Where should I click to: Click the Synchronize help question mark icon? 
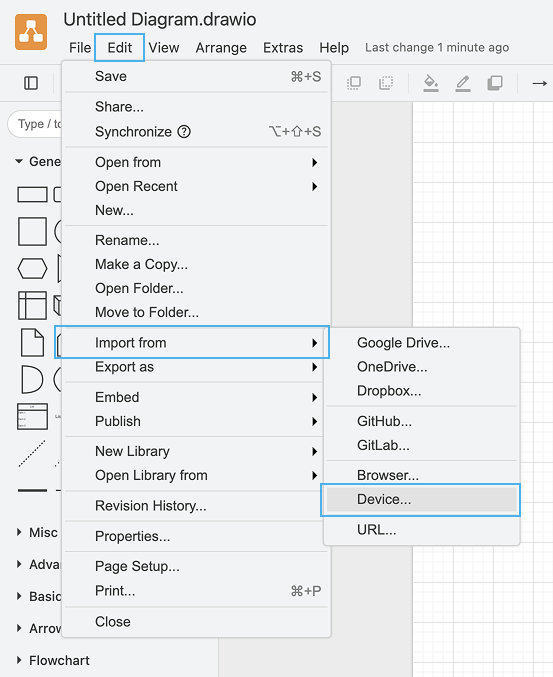[x=184, y=132]
